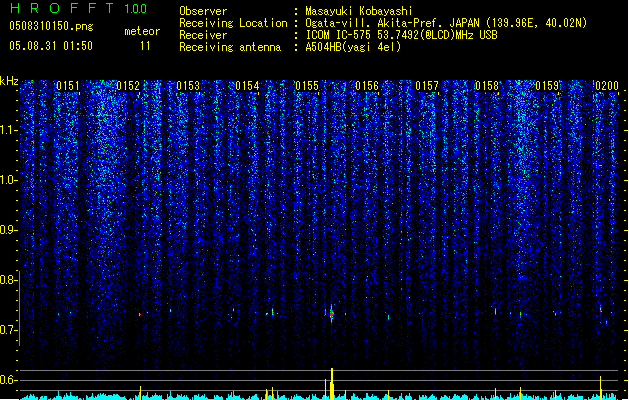
Task: Click the 0158 time marker
Action: point(487,86)
